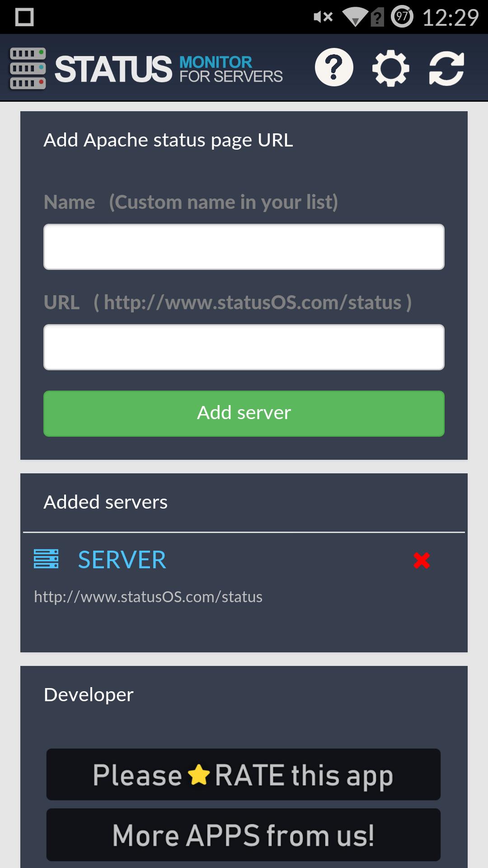Image resolution: width=488 pixels, height=868 pixels.
Task: Delete SERVER with the red X
Action: coord(422,561)
